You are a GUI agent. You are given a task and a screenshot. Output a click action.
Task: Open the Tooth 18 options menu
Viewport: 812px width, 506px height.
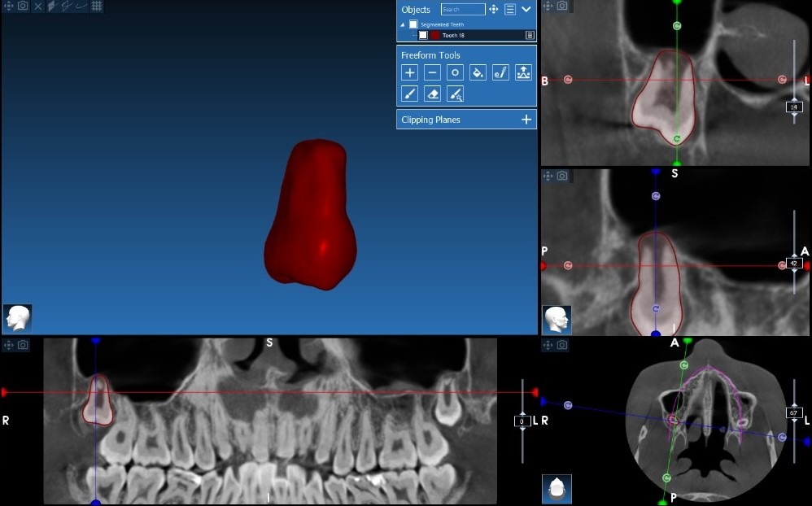click(x=530, y=35)
